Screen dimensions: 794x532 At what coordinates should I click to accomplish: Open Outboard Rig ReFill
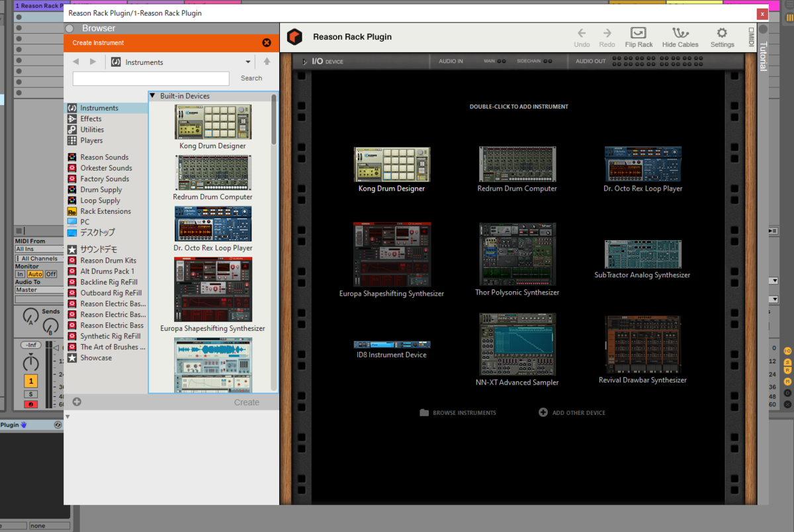click(106, 293)
